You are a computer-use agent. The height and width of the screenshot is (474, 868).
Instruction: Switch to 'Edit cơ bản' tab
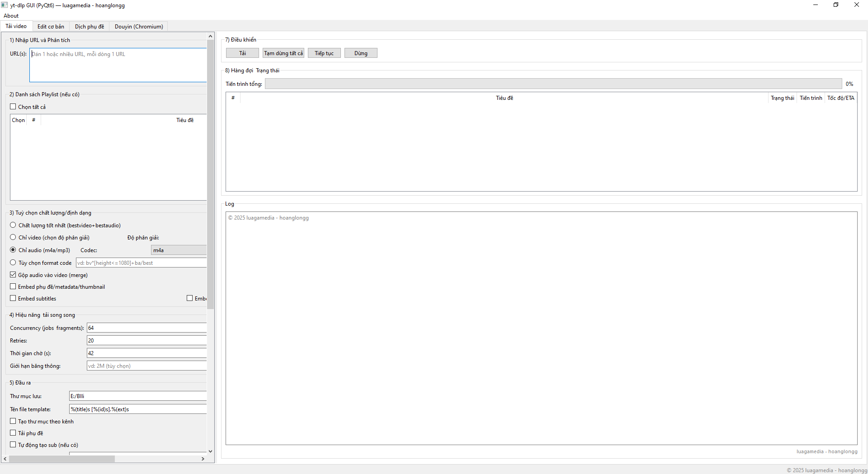51,27
